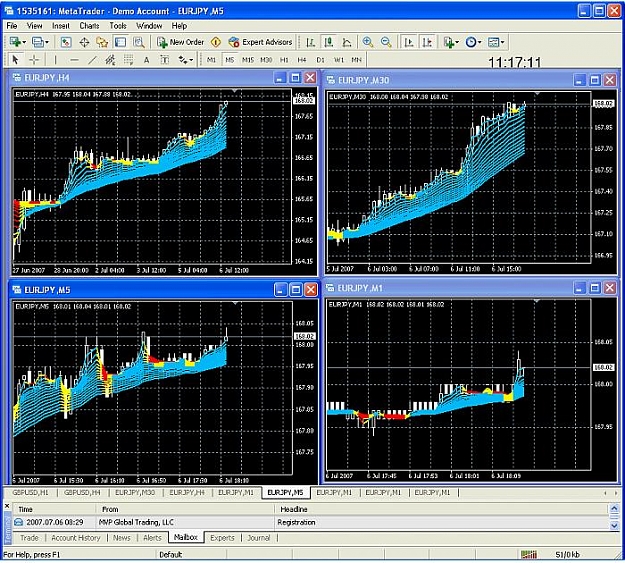The width and height of the screenshot is (625, 563).
Task: Toggle chart shift from right border
Action: (427, 42)
